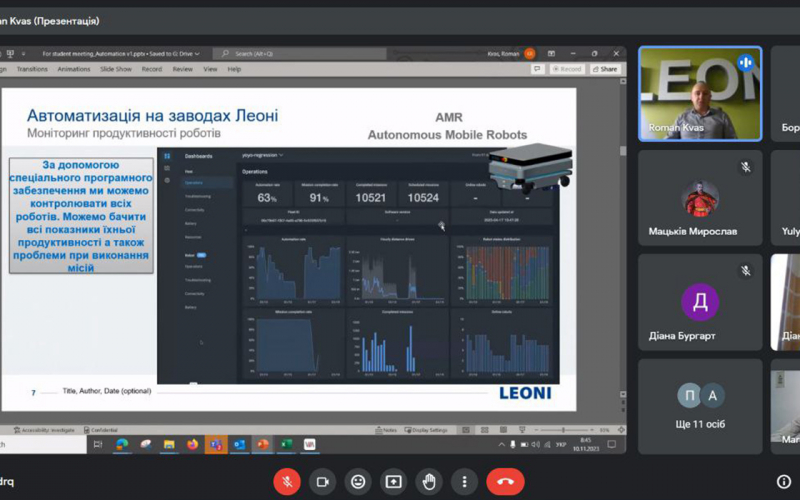
Task: Open the yoyo-regression dropdown in the dashboard
Action: click(x=262, y=155)
